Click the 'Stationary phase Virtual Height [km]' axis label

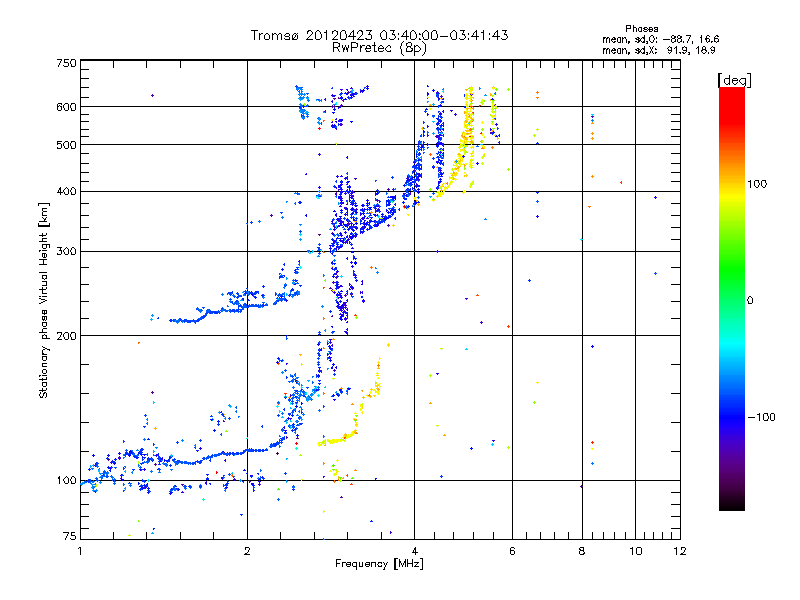[x=44, y=300]
